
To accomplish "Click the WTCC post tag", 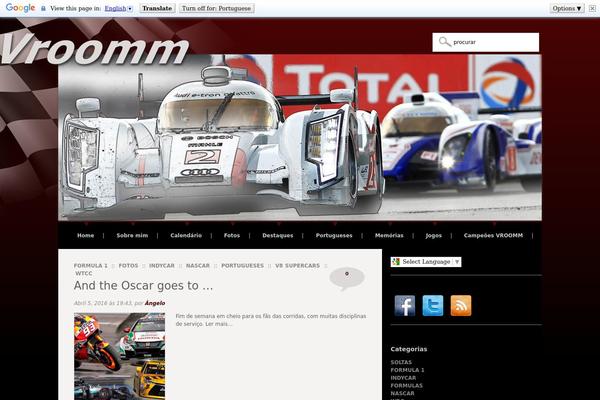I will (x=83, y=273).
